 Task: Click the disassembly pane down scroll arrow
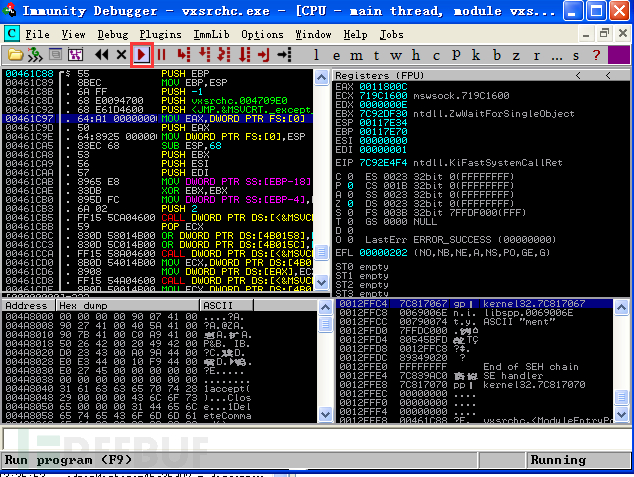pos(321,282)
